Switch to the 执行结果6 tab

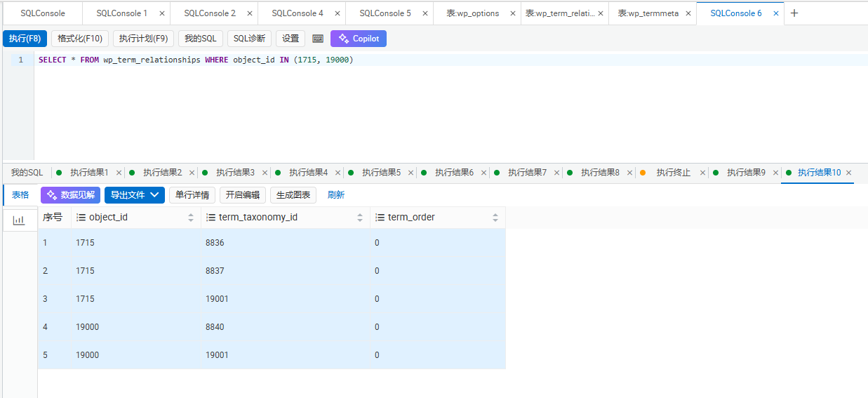pos(454,173)
